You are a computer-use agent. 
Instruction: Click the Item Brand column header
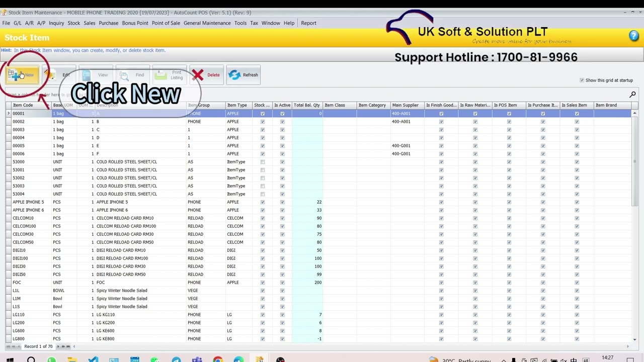pyautogui.click(x=612, y=105)
